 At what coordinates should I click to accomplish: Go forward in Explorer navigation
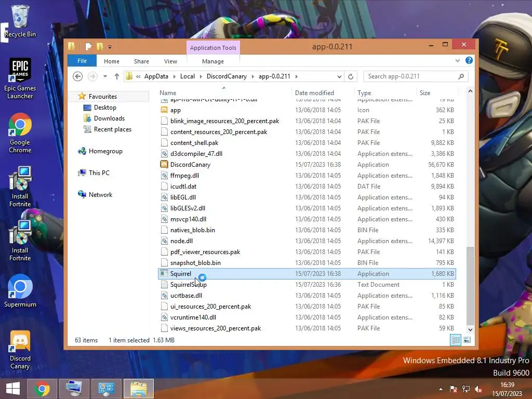click(x=92, y=76)
